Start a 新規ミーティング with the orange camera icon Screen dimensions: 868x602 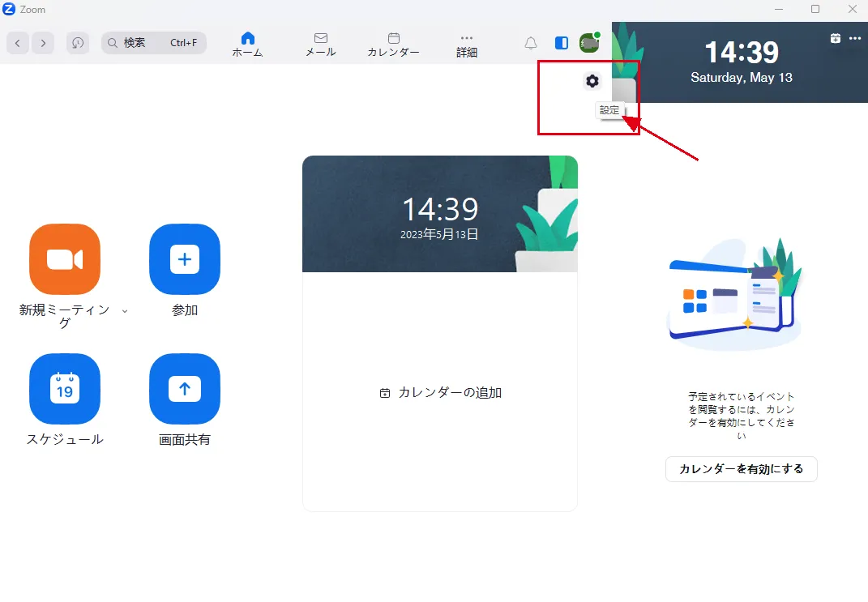click(65, 259)
